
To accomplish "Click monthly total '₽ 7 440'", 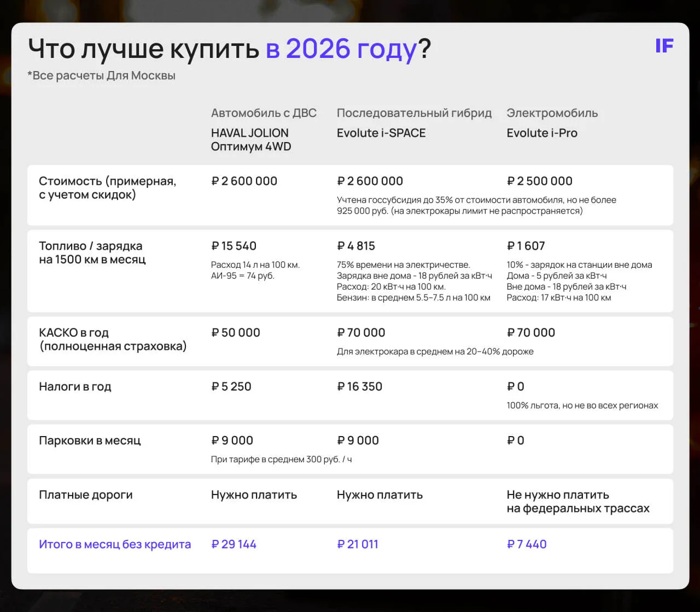I will pos(527,544).
